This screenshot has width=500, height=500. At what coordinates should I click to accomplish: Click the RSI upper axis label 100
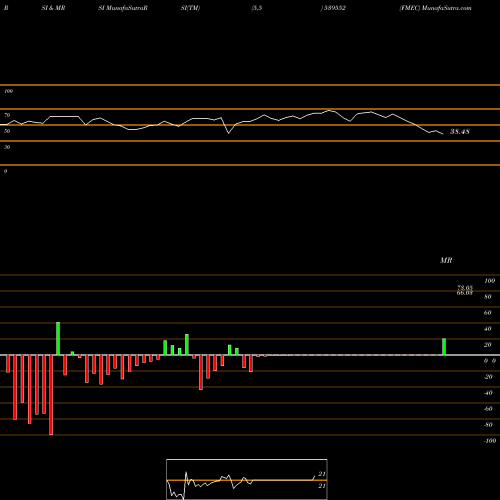coord(8,91)
